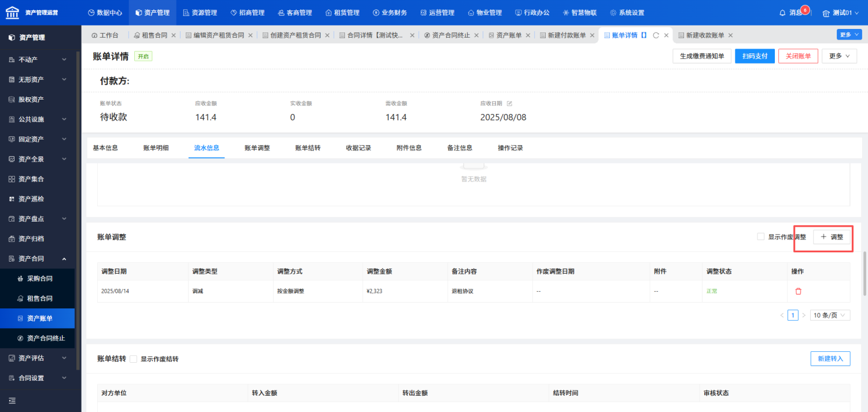Viewport: 868px width, 412px height.
Task: Select the 账单结转 section tab
Action: [308, 148]
